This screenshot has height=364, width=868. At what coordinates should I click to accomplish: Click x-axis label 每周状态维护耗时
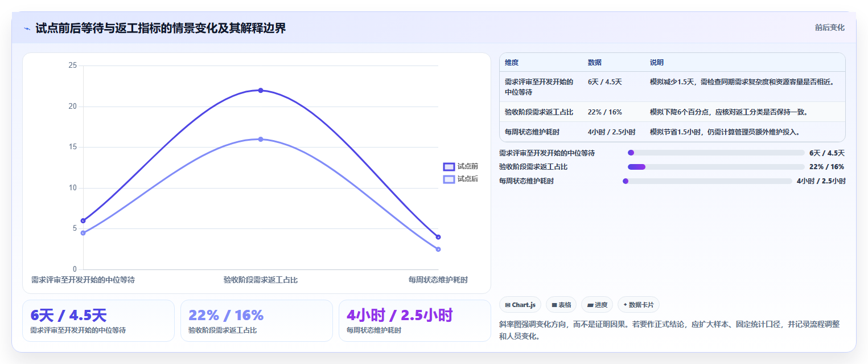pos(438,280)
